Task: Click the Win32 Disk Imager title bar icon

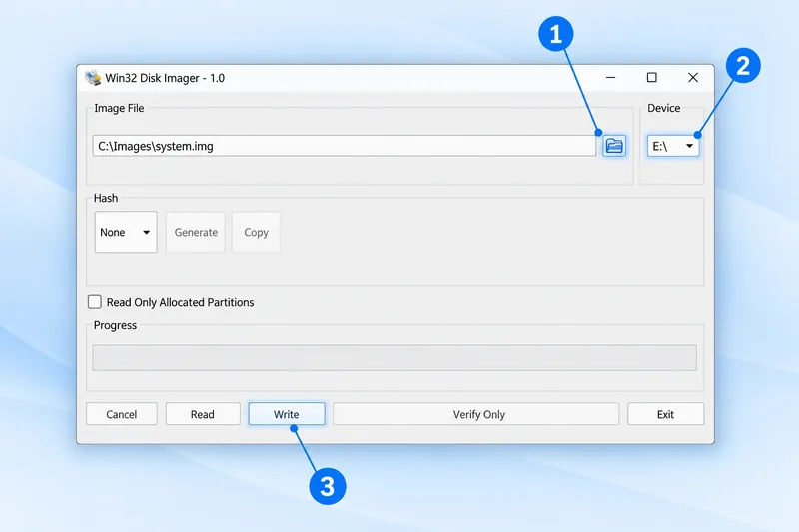Action: pyautogui.click(x=93, y=78)
